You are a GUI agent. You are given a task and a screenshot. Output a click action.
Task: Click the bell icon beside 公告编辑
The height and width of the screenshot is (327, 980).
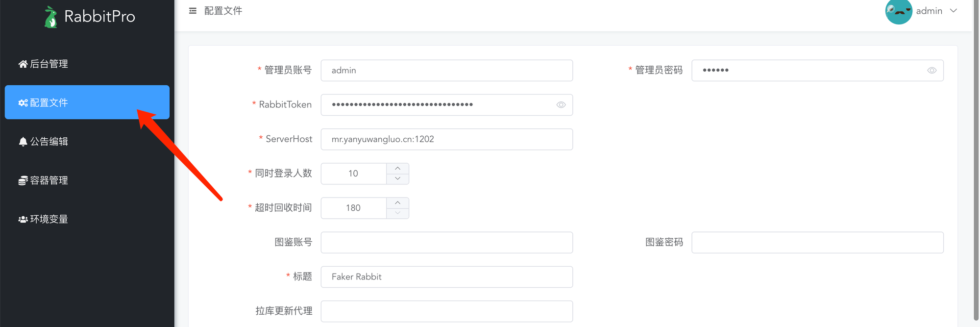point(22,141)
